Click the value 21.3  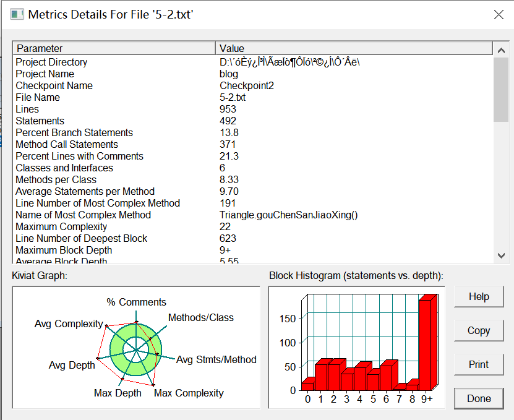click(229, 156)
